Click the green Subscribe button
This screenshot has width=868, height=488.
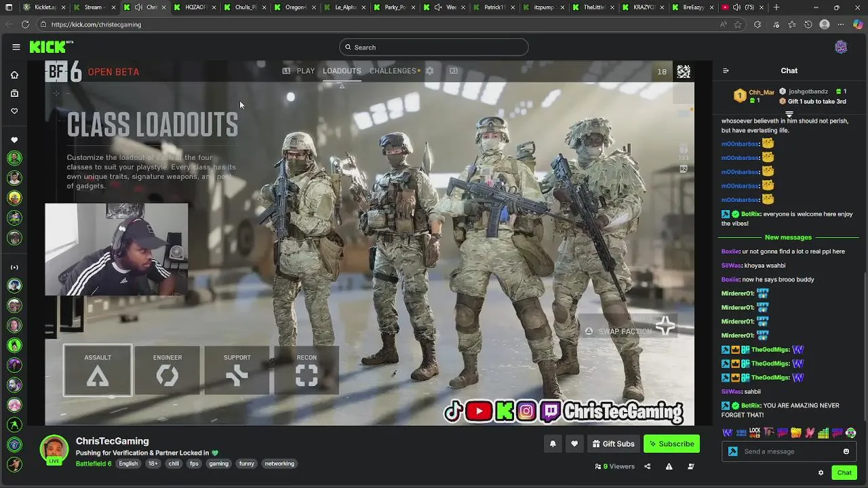671,444
